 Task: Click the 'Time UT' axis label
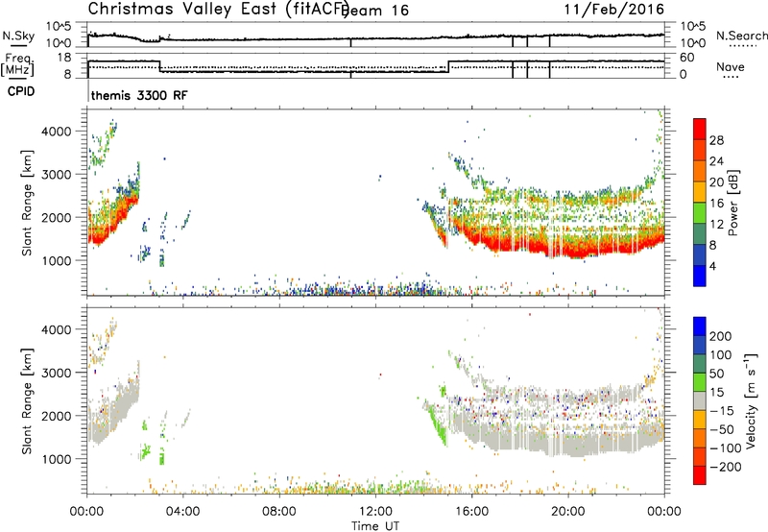375,525
